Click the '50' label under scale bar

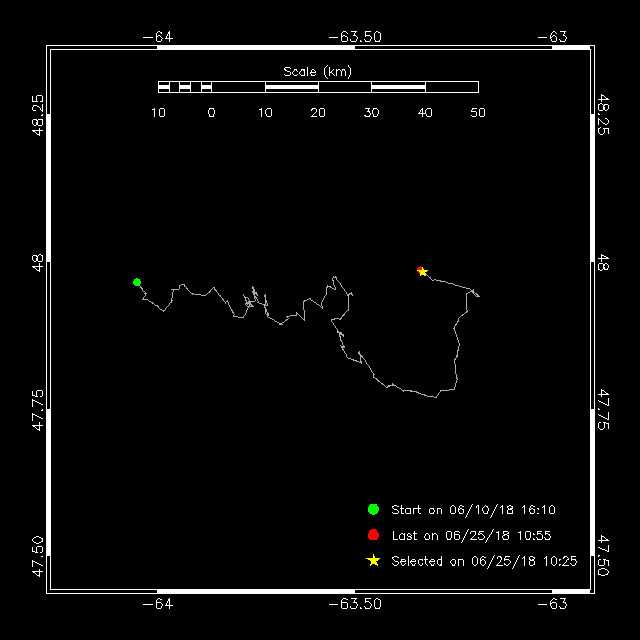(x=478, y=113)
